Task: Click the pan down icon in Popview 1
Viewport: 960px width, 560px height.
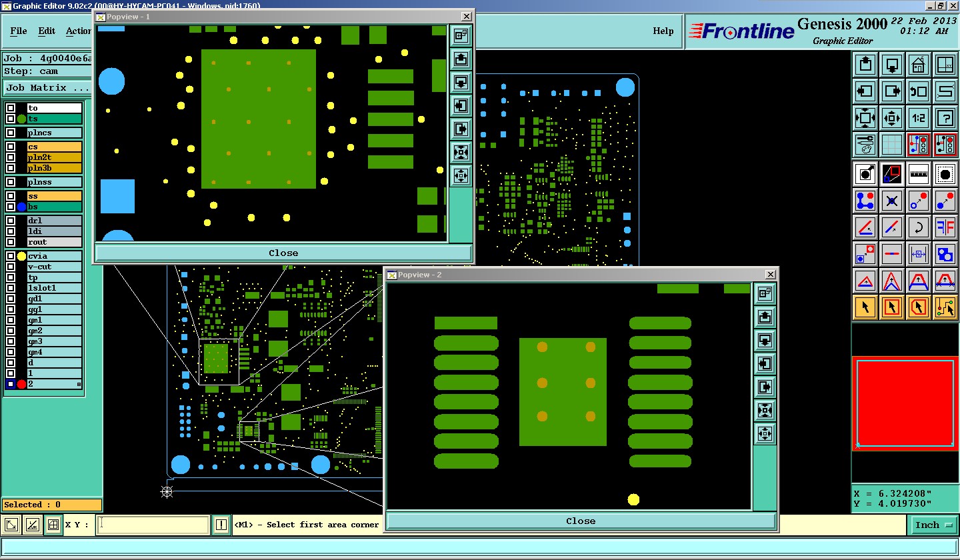Action: tap(461, 83)
